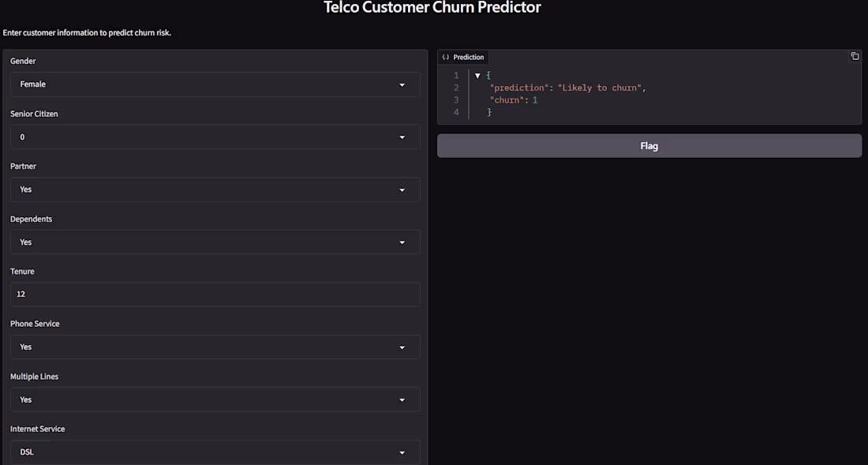Open the Partner dropdown arrow
The width and height of the screenshot is (868, 465).
click(x=402, y=190)
